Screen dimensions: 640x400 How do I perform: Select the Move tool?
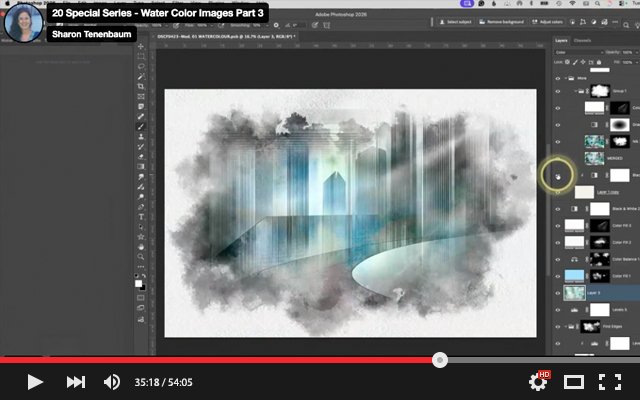click(141, 47)
